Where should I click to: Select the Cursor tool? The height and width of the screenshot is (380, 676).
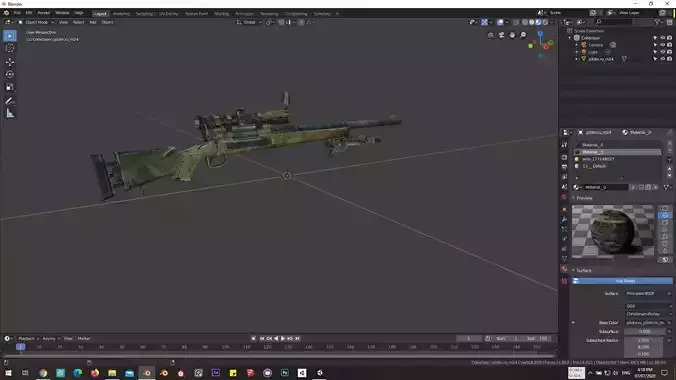[9, 48]
